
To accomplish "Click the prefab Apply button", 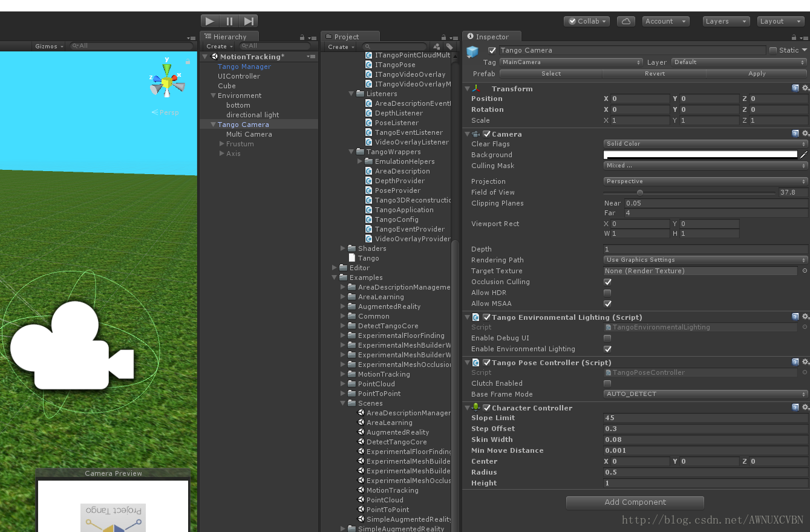I will 757,74.
